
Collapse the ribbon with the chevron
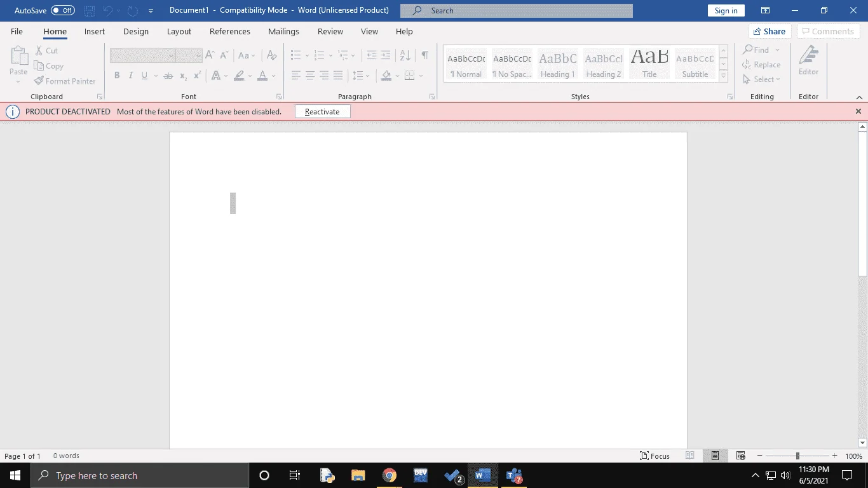[859, 97]
